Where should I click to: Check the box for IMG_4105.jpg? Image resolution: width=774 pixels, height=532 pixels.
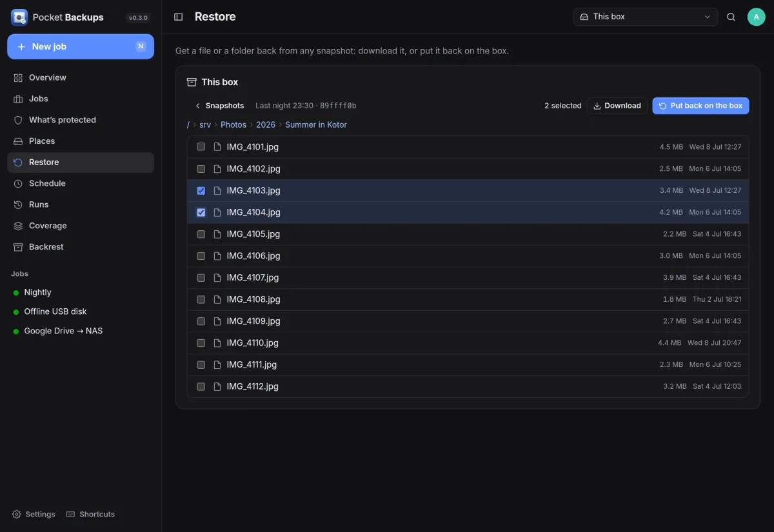click(x=201, y=234)
